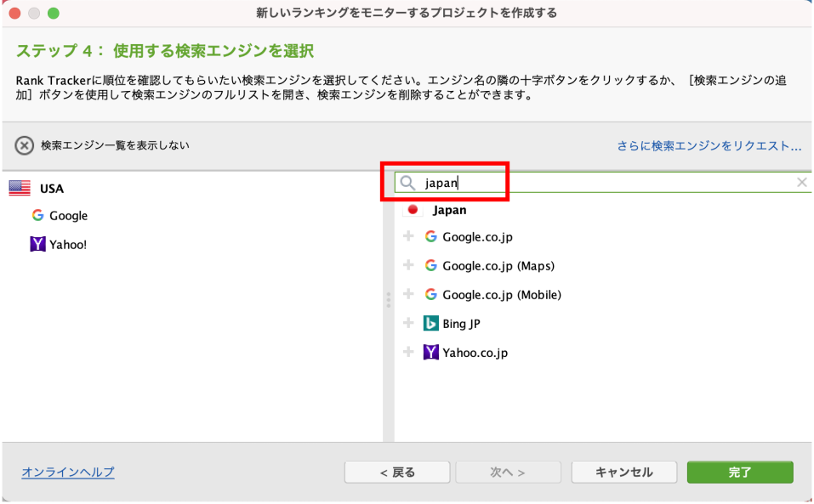
Task: Clear the japan search with X icon
Action: point(801,183)
